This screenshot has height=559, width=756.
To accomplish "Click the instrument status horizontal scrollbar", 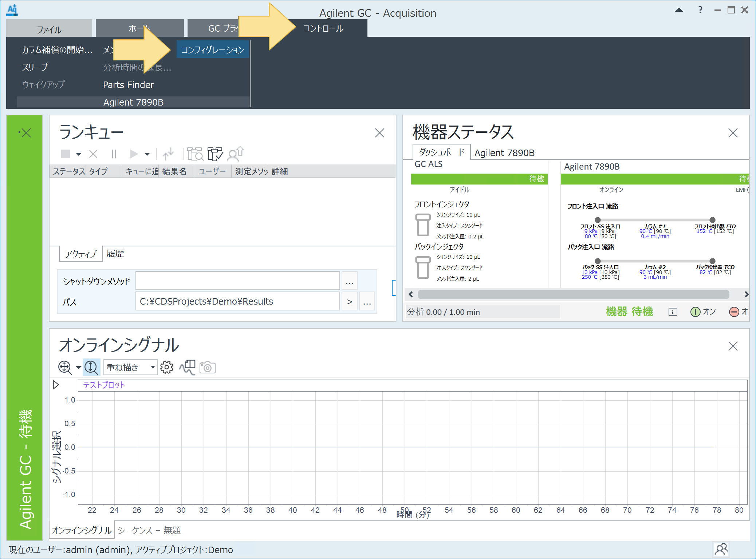I will pos(573,294).
